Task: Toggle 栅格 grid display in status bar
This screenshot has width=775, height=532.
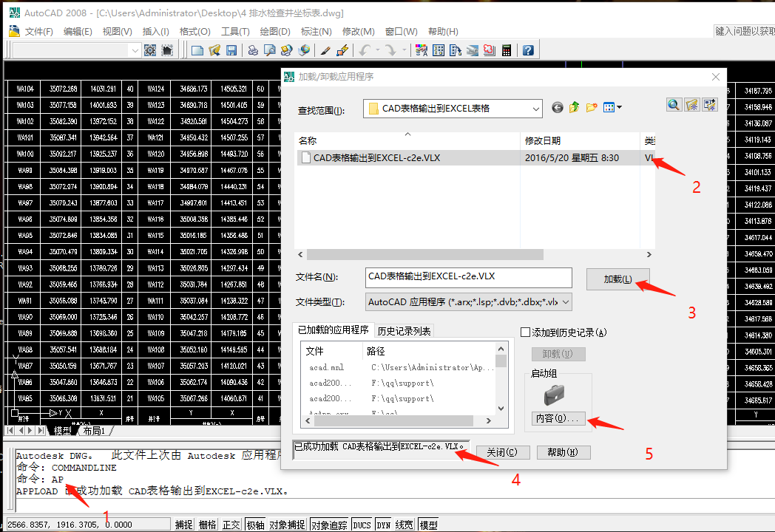Action: click(207, 525)
